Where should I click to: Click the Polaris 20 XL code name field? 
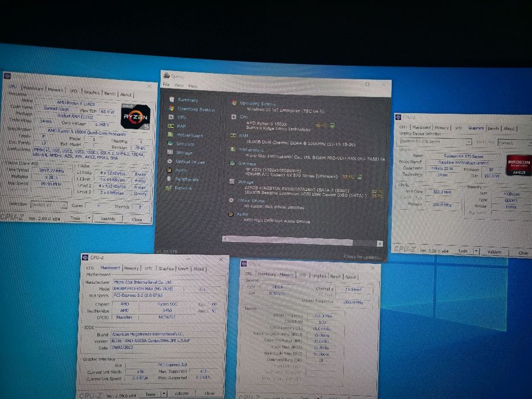click(x=442, y=168)
